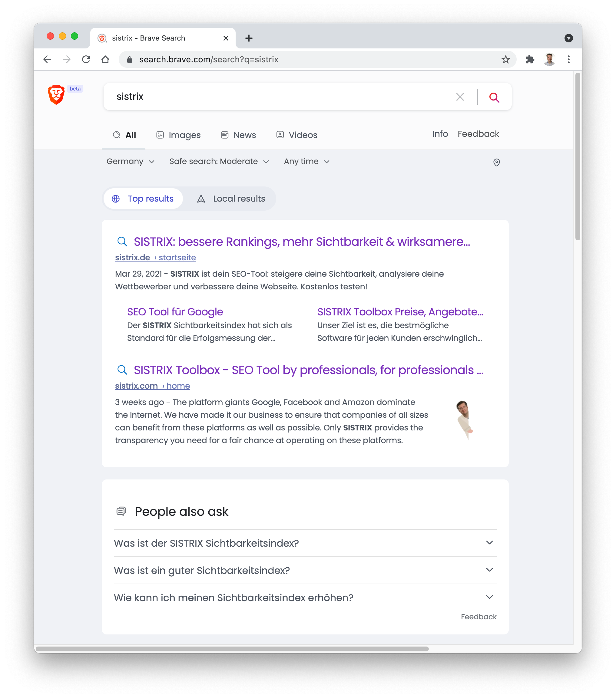The image size is (616, 698).
Task: Click the location pin icon
Action: 496,162
